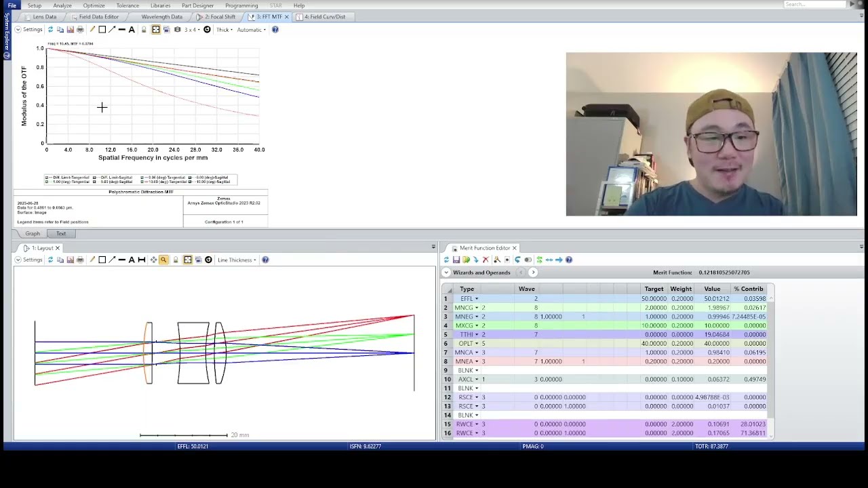Refresh the Layout window
The image size is (868, 488).
point(51,260)
